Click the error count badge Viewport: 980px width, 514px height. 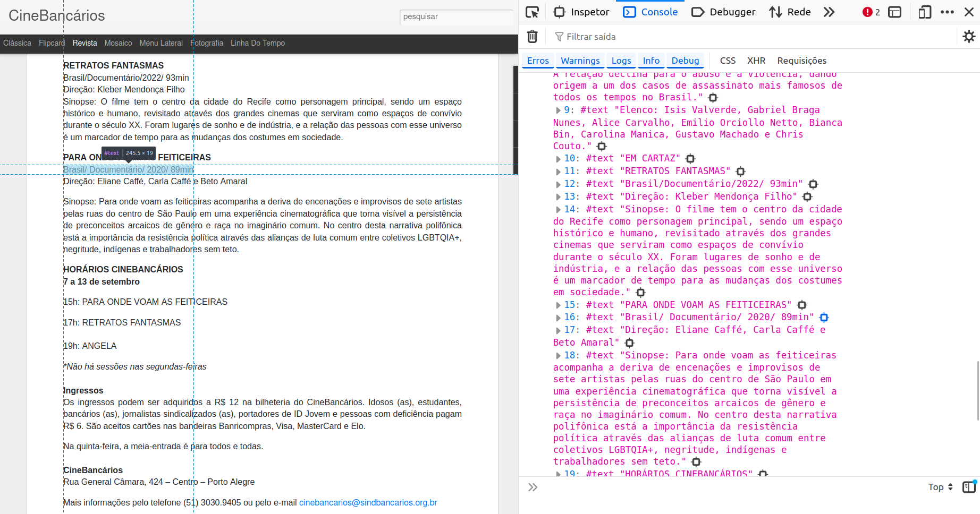coord(871,12)
